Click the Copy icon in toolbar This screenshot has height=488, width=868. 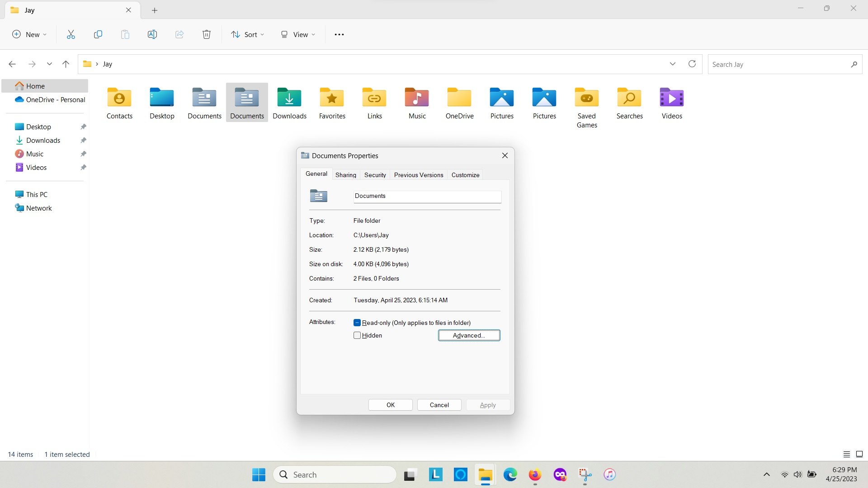(98, 34)
